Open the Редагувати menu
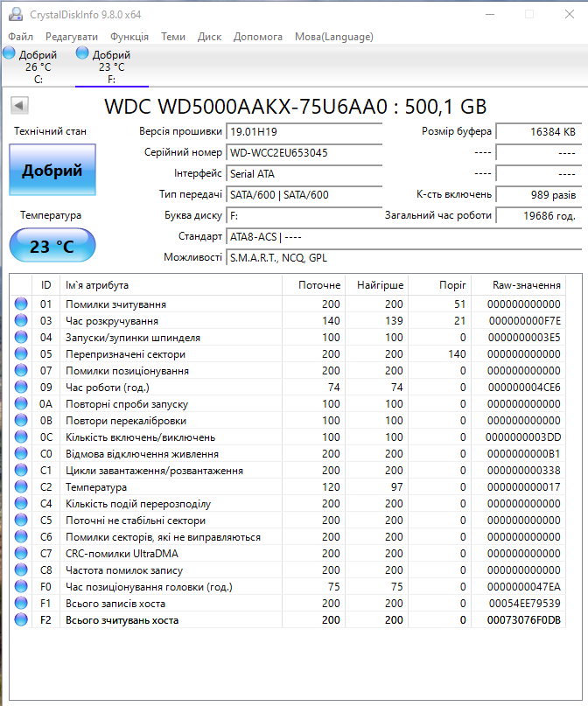 (x=72, y=37)
